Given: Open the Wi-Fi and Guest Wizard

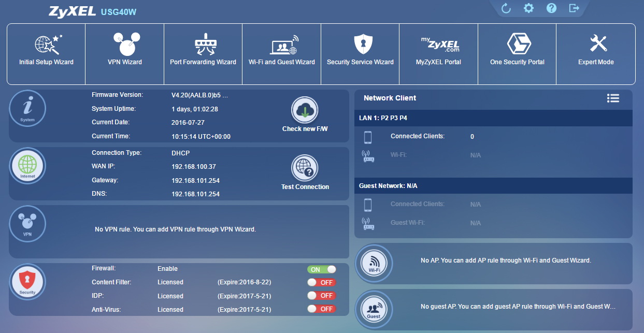Looking at the screenshot, I should click(281, 54).
